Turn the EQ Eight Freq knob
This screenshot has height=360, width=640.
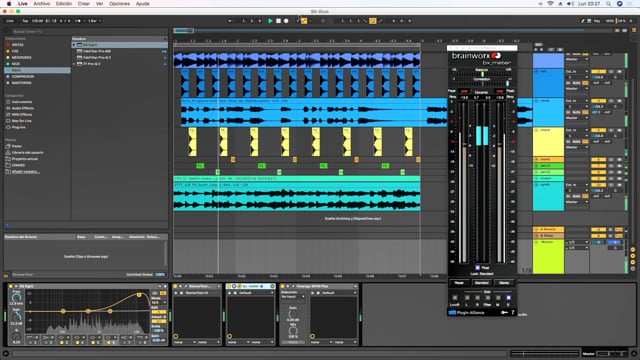click(x=16, y=298)
